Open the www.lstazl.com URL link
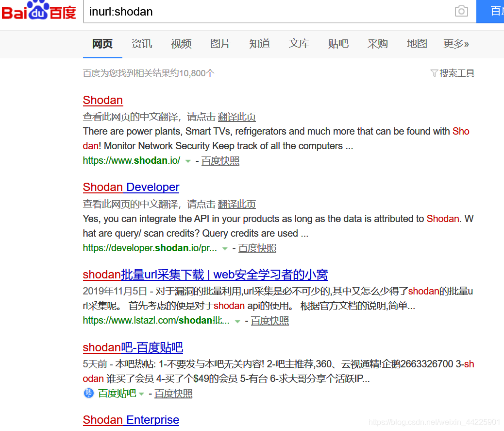The width and height of the screenshot is (504, 431). (x=156, y=320)
